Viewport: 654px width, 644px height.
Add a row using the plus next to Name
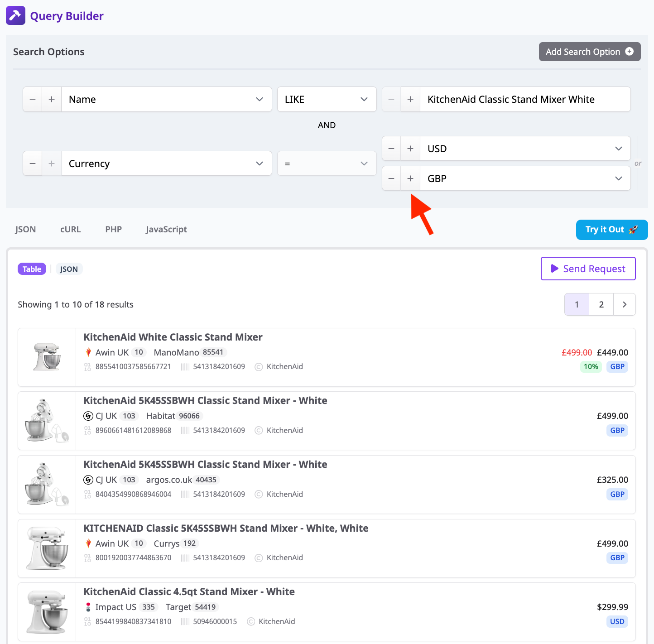coord(52,99)
